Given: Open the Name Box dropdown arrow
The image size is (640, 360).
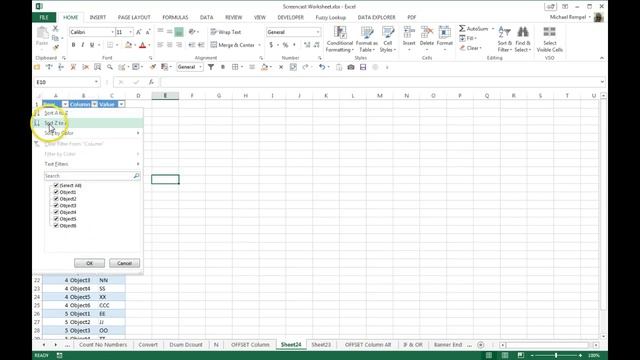Looking at the screenshot, I should click(x=96, y=82).
